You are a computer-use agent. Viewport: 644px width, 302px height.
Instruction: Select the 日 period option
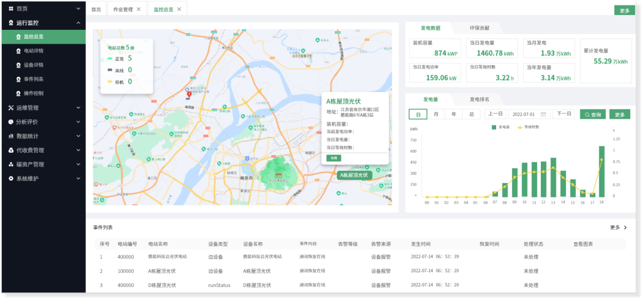click(x=418, y=114)
